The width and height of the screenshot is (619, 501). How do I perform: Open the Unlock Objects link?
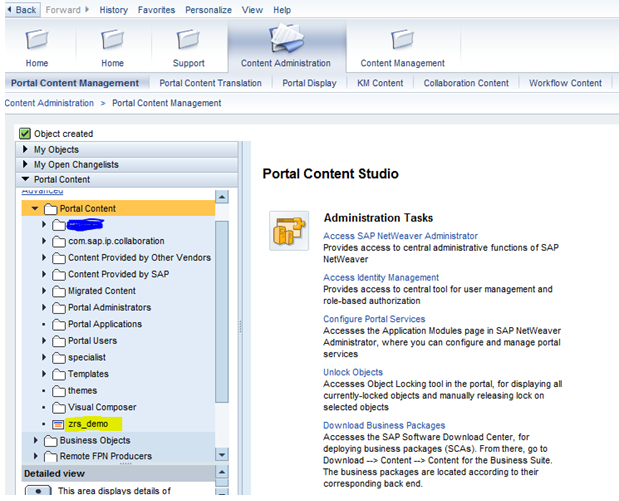pos(353,372)
